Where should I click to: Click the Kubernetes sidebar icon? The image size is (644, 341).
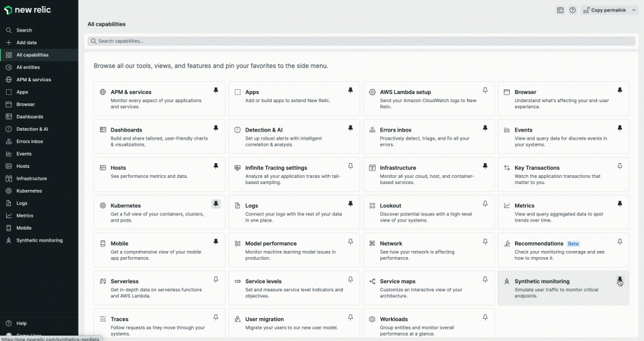point(9,191)
